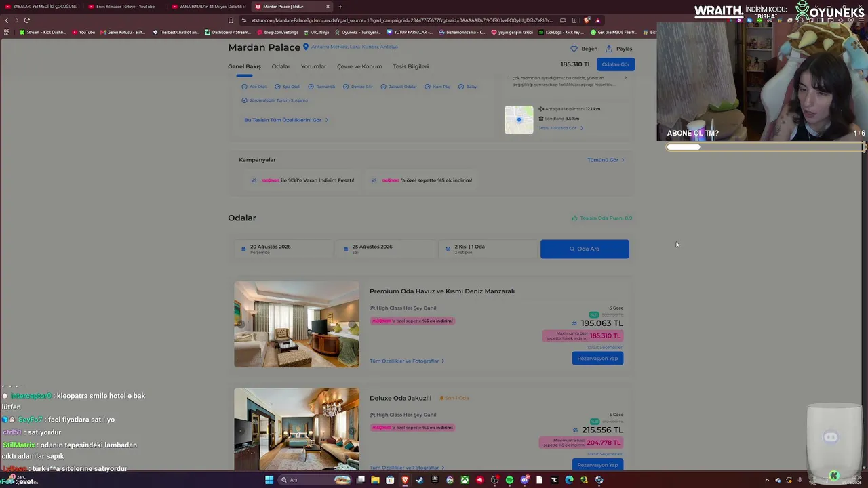Click the Denize Sıfır feature check

pyautogui.click(x=346, y=87)
